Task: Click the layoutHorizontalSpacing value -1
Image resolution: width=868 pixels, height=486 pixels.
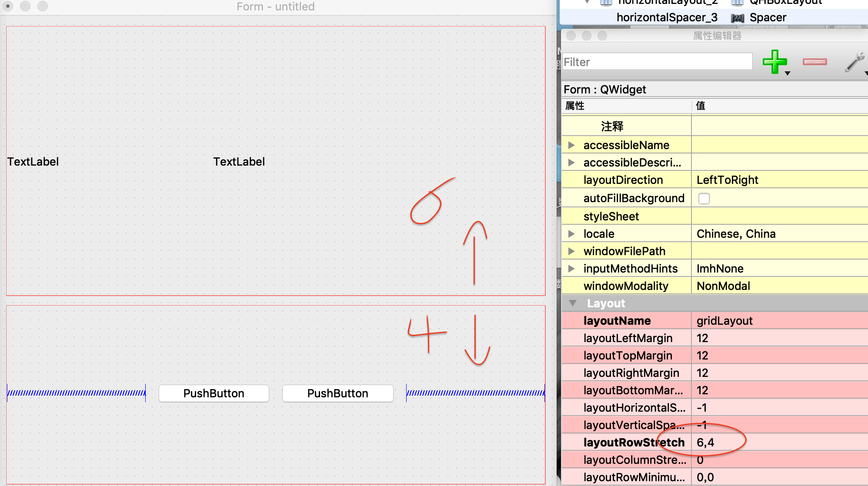Action: click(x=701, y=408)
